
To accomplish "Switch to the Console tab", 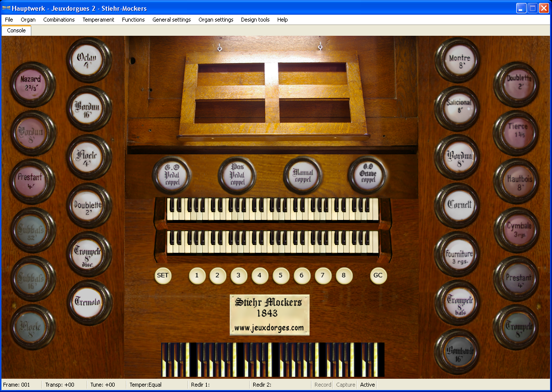I will pyautogui.click(x=16, y=30).
